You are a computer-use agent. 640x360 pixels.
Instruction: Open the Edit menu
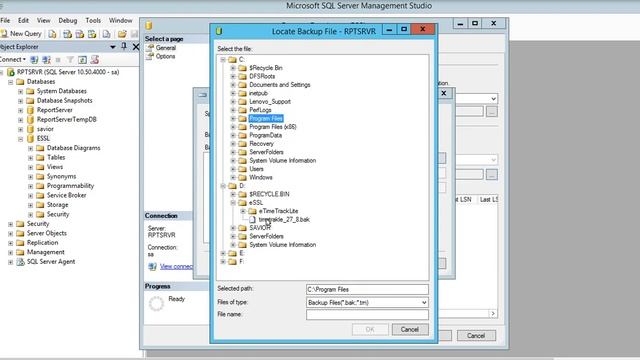click(23, 20)
